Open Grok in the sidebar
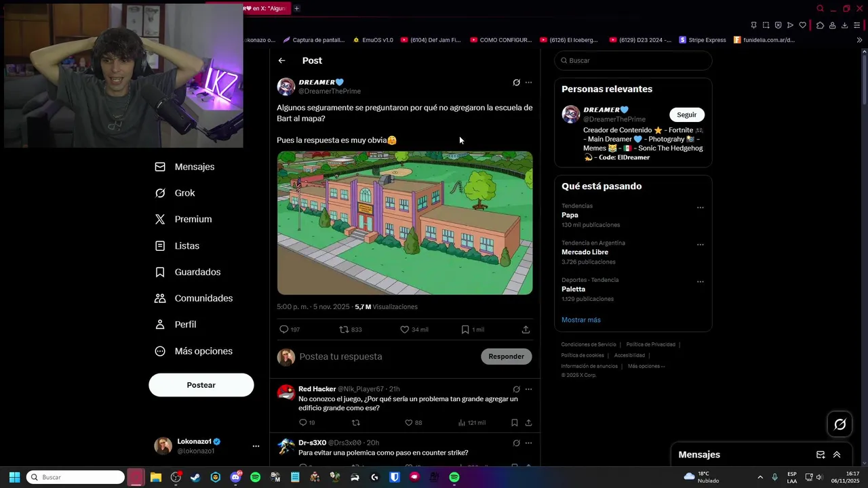 (175, 193)
